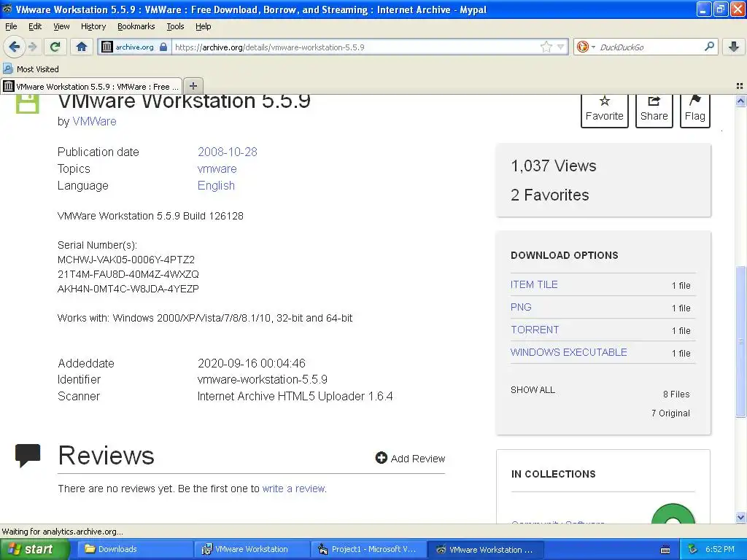Click the archive.org site identity icon

tap(107, 47)
